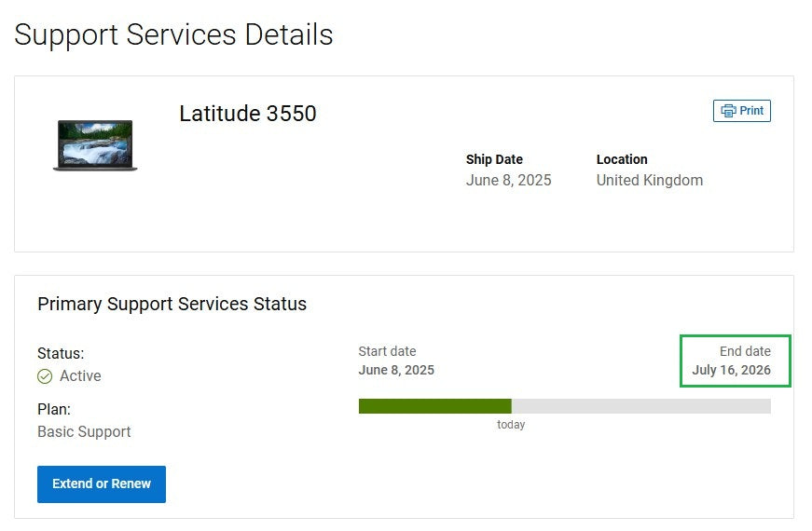Select the Latitude 3550 product title

point(248,114)
